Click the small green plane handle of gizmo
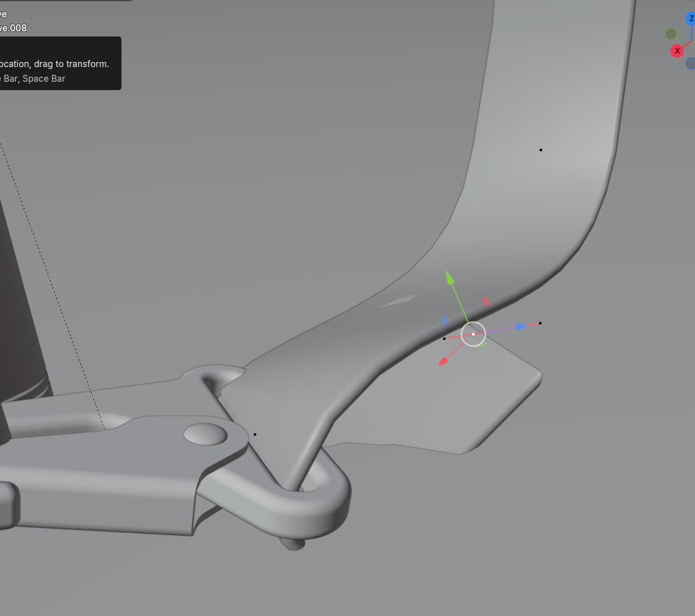This screenshot has height=616, width=695. tap(481, 344)
